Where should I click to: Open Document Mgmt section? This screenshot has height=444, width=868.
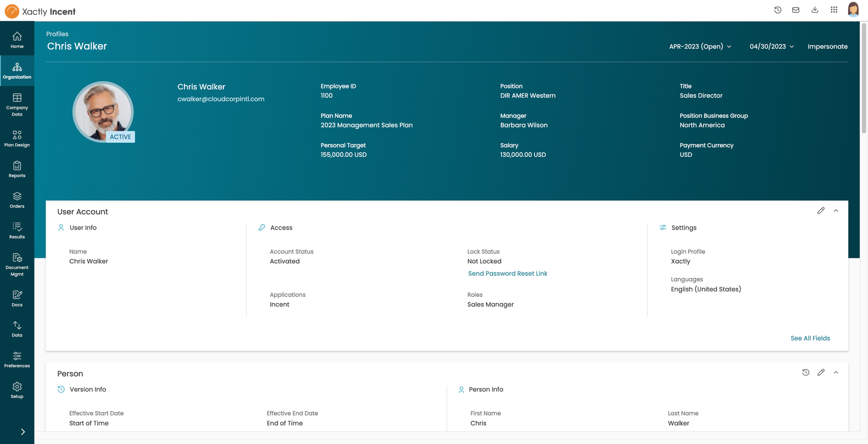[17, 264]
